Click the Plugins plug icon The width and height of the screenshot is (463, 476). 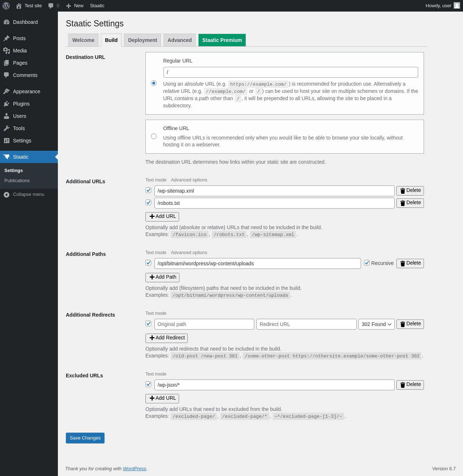click(x=7, y=104)
